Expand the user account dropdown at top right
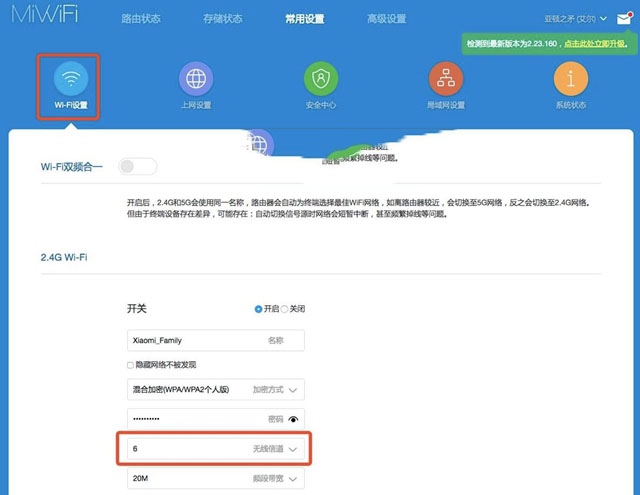Image resolution: width=640 pixels, height=495 pixels. pyautogui.click(x=576, y=19)
